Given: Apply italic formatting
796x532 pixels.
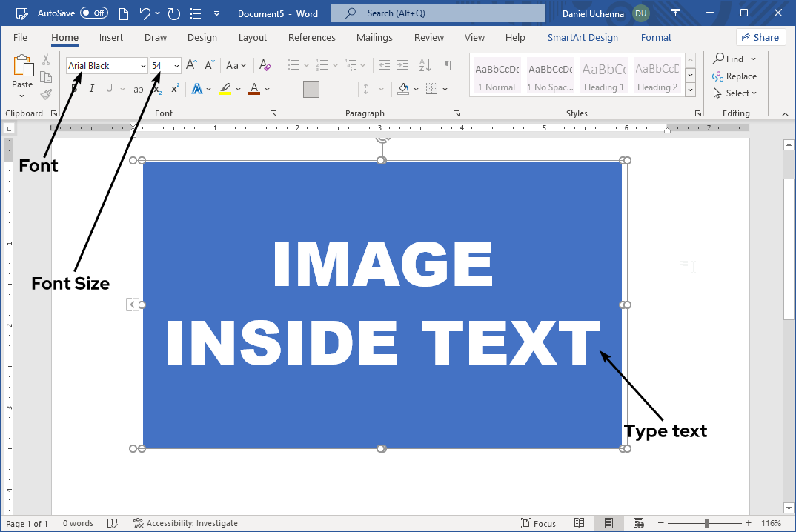Looking at the screenshot, I should [x=91, y=89].
